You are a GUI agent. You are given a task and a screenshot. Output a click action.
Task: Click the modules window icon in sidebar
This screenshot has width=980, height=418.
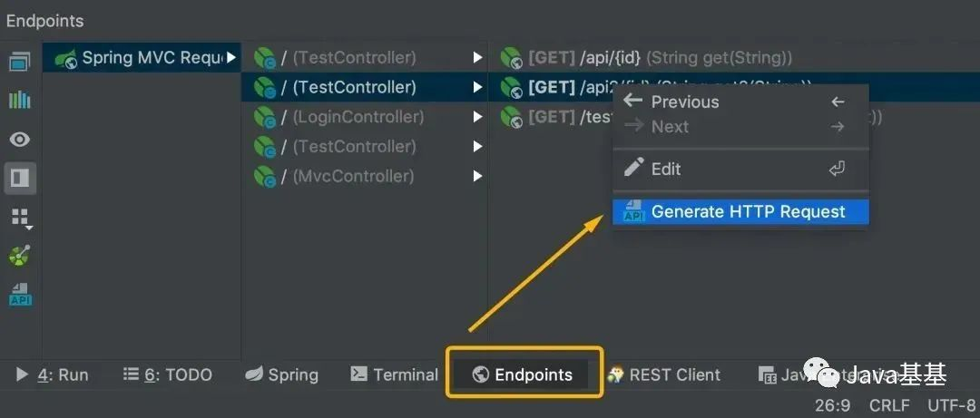click(x=19, y=62)
